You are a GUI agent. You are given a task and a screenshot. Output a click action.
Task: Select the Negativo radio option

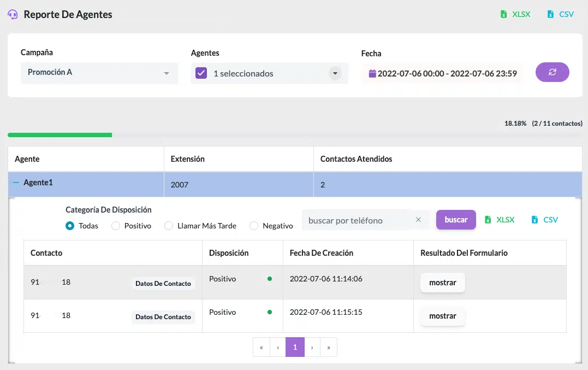pyautogui.click(x=254, y=226)
